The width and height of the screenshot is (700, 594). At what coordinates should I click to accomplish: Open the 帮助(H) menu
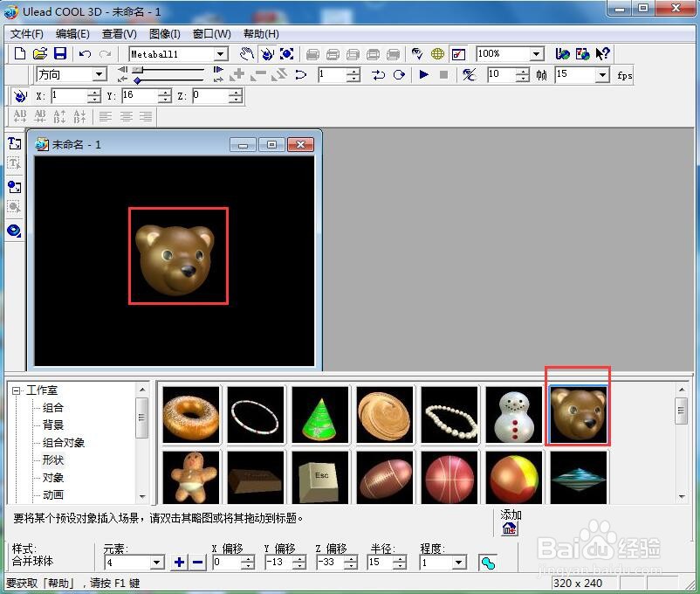pyautogui.click(x=261, y=34)
